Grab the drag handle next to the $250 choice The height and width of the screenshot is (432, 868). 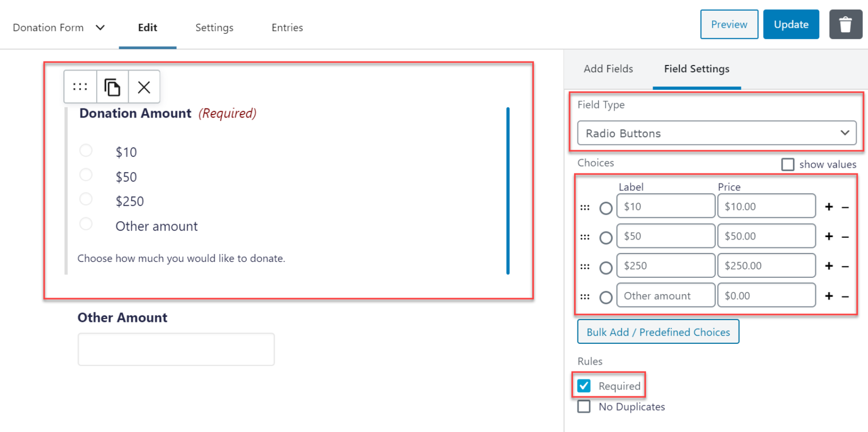585,265
